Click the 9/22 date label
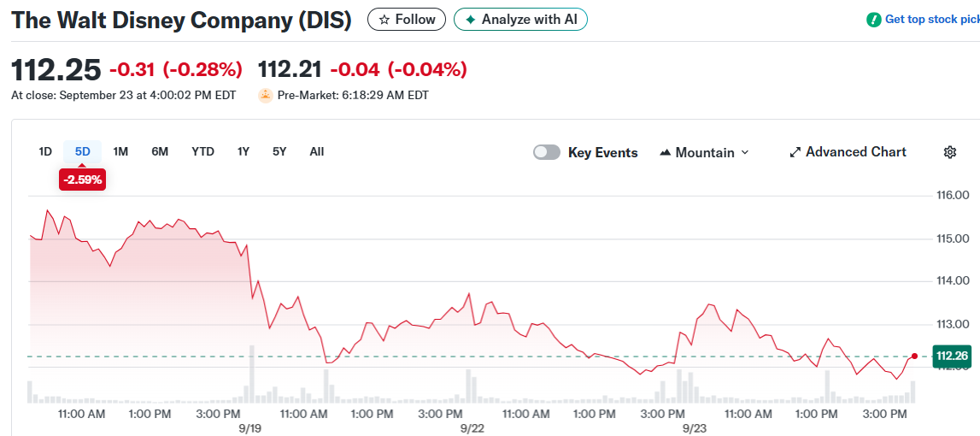Image resolution: width=980 pixels, height=436 pixels. click(x=472, y=428)
